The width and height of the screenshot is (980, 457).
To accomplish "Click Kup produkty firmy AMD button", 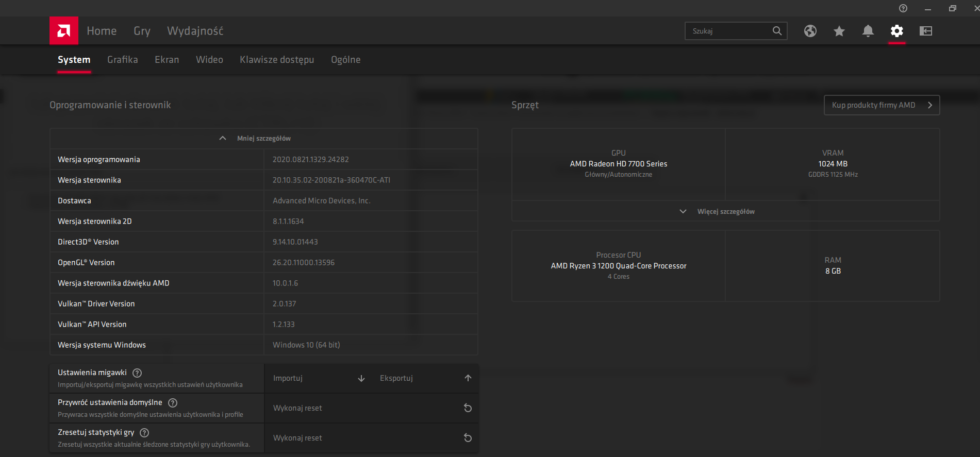I will tap(882, 105).
